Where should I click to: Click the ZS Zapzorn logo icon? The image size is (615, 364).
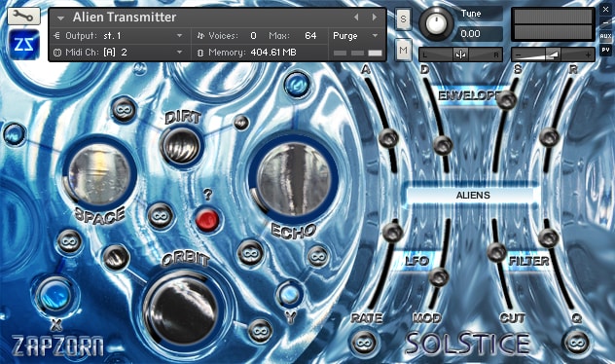(23, 45)
